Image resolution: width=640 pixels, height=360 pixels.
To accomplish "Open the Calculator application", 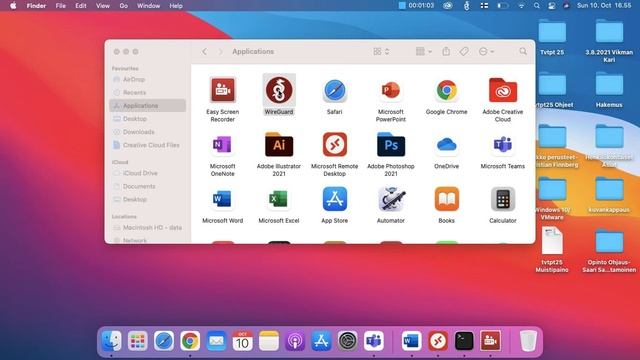I will (x=503, y=199).
